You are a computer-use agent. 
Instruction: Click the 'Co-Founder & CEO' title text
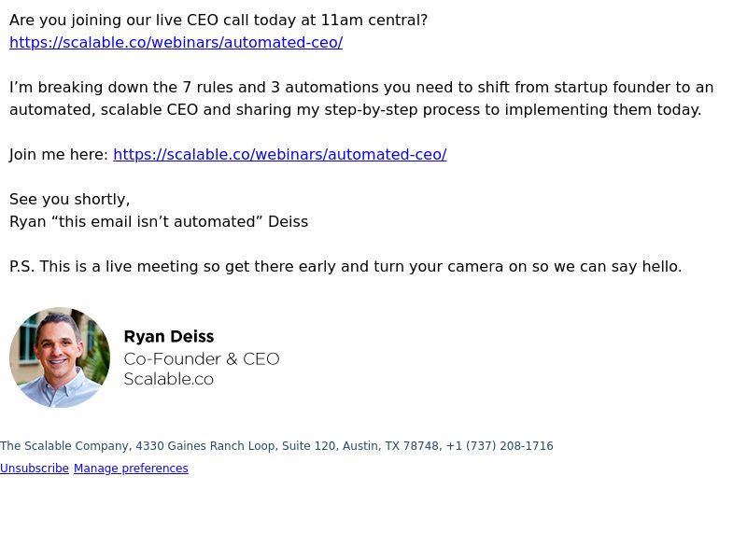tap(202, 359)
